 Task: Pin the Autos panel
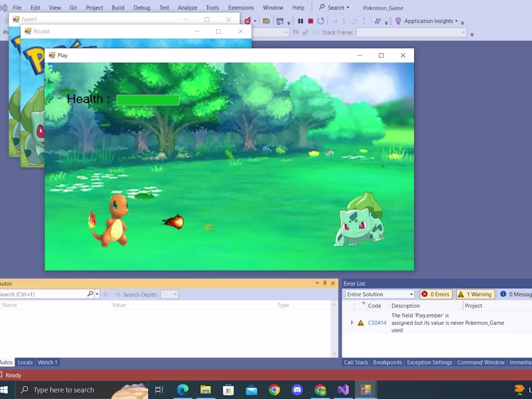coord(325,283)
